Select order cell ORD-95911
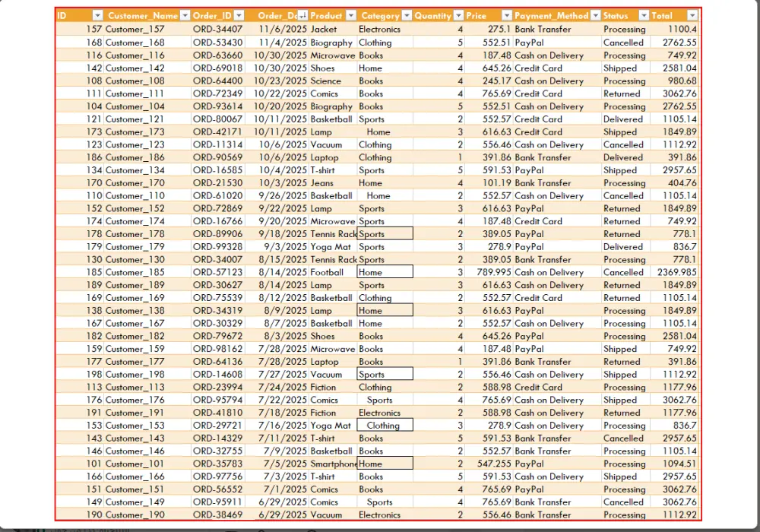The width and height of the screenshot is (760, 532). point(217,502)
